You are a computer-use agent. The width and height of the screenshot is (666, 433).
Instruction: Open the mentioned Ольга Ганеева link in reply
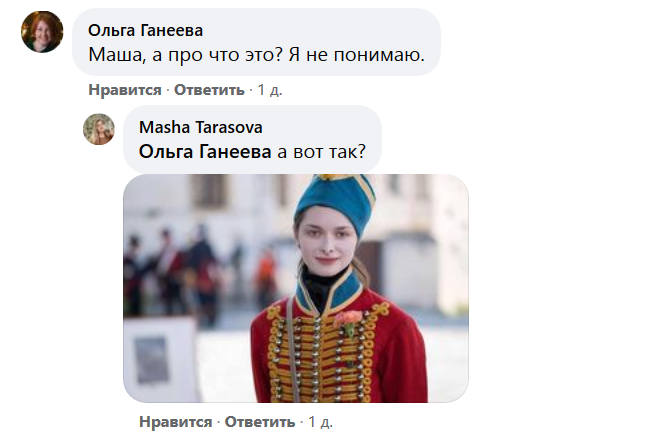(205, 152)
